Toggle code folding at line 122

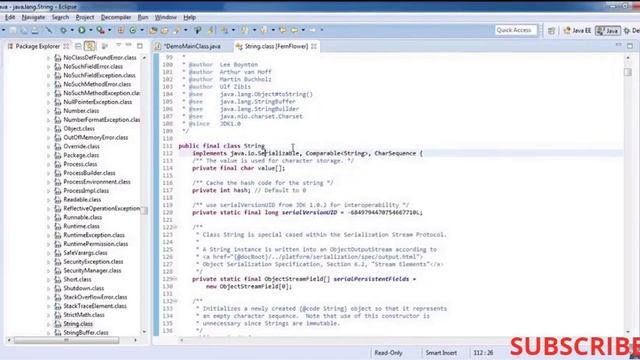[x=176, y=227]
